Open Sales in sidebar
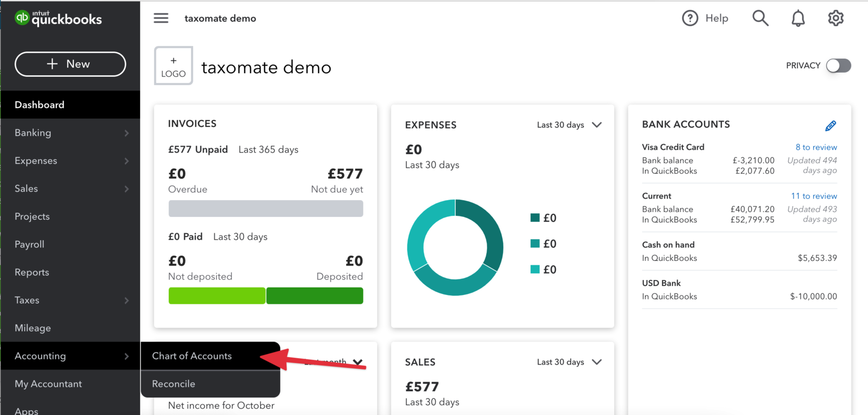 point(71,189)
